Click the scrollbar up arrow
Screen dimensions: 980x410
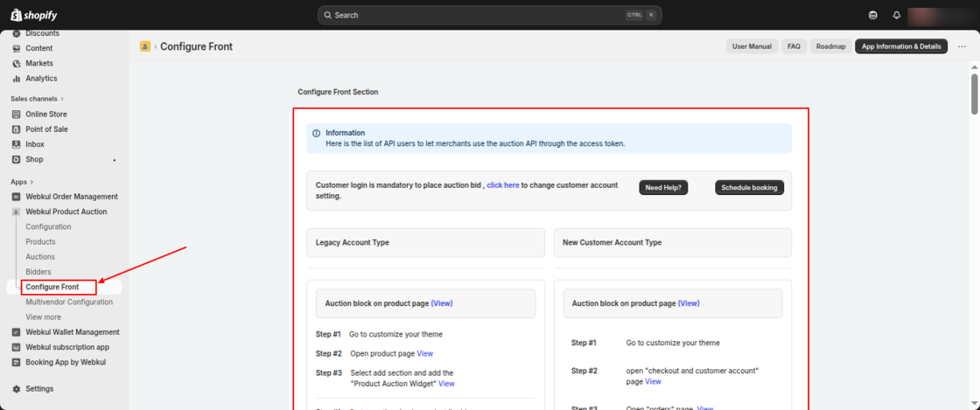975,66
